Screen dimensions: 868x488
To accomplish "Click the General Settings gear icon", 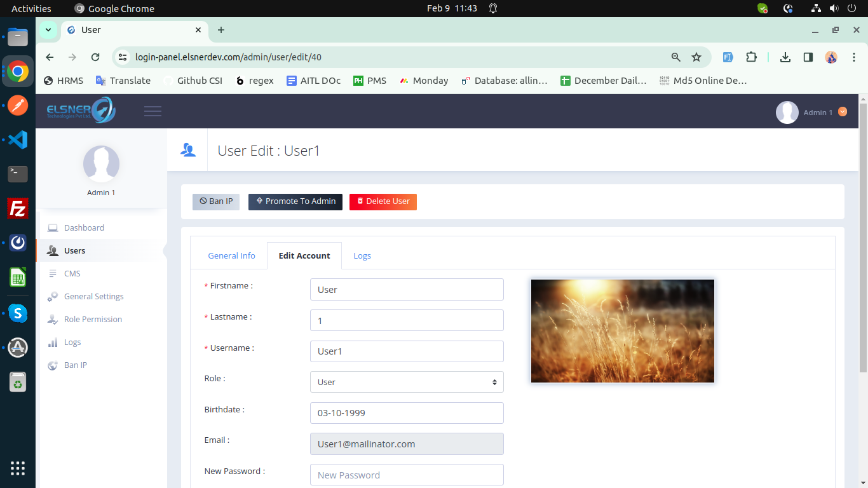I will (x=53, y=296).
